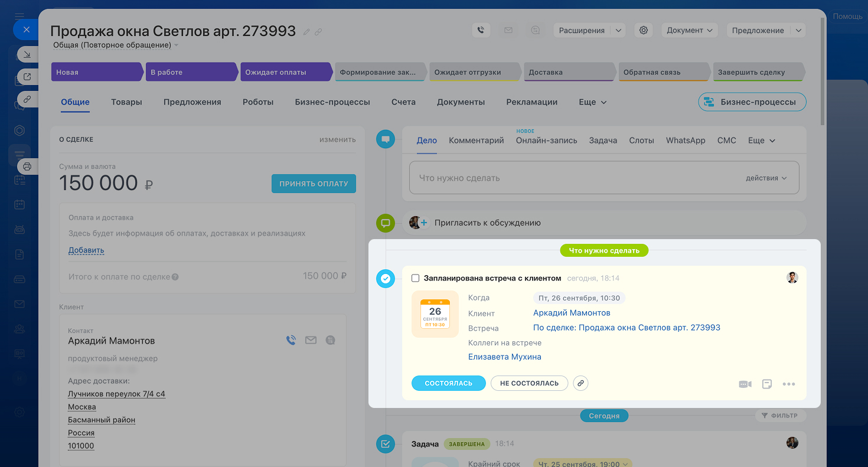Close the deal panel with the blue X
The height and width of the screenshot is (467, 868).
(x=26, y=29)
